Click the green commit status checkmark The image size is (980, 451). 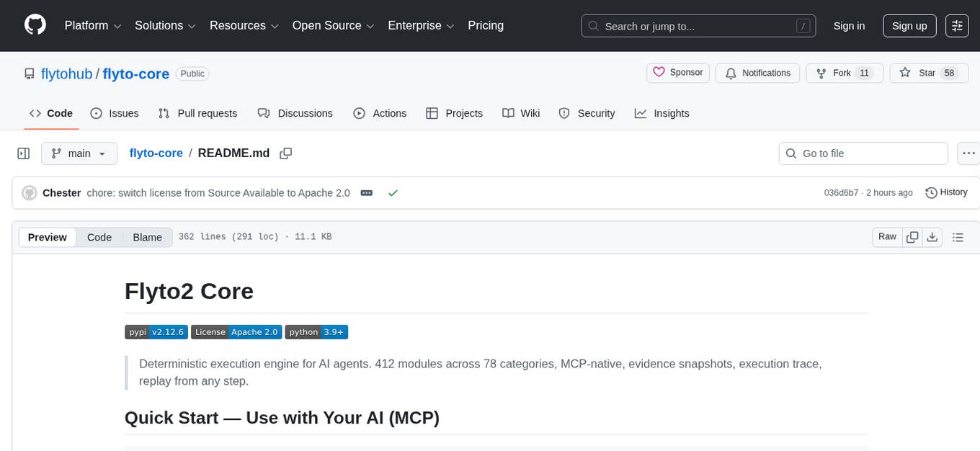393,193
